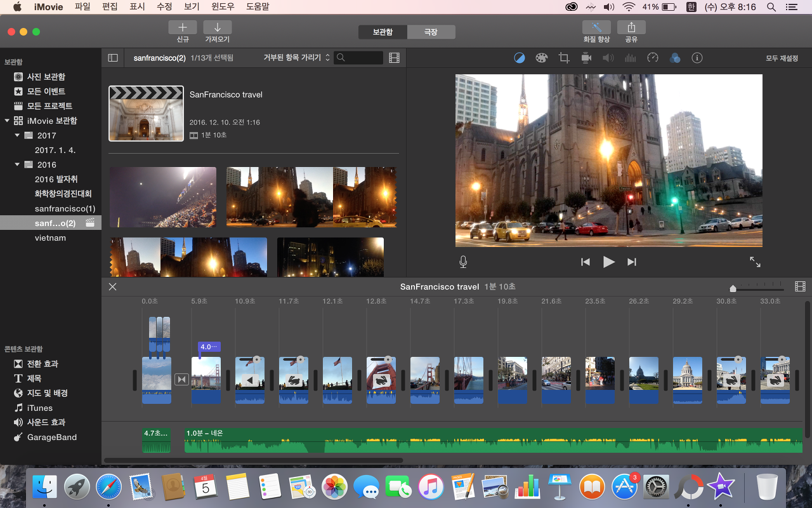The image size is (812, 508).
Task: Toggle fullscreen playback in the viewer
Action: [755, 262]
